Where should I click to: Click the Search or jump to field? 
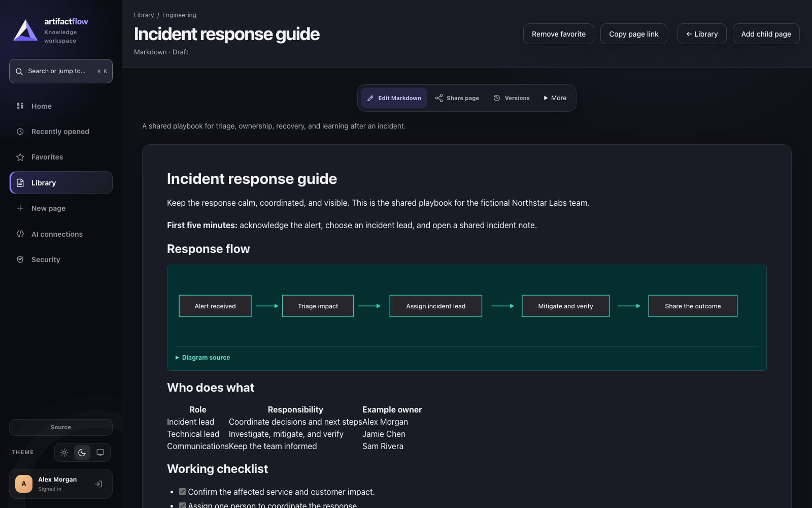(61, 71)
